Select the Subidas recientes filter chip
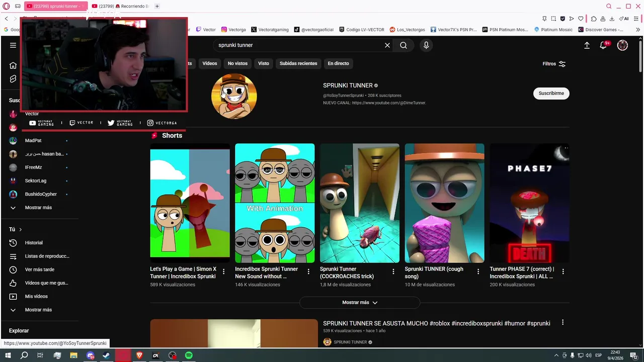 point(298,63)
